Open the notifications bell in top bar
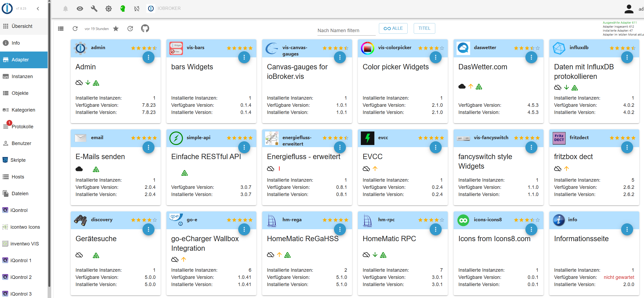Image resolution: width=644 pixels, height=298 pixels. pyautogui.click(x=65, y=9)
